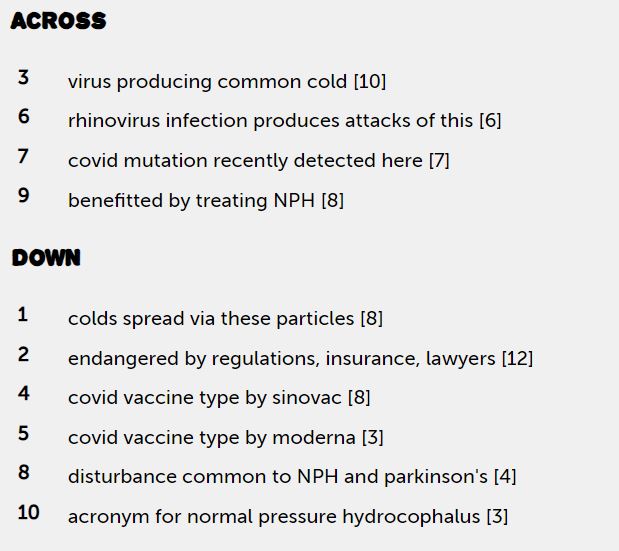Select the benefitted by treating NPH clue

205,200
